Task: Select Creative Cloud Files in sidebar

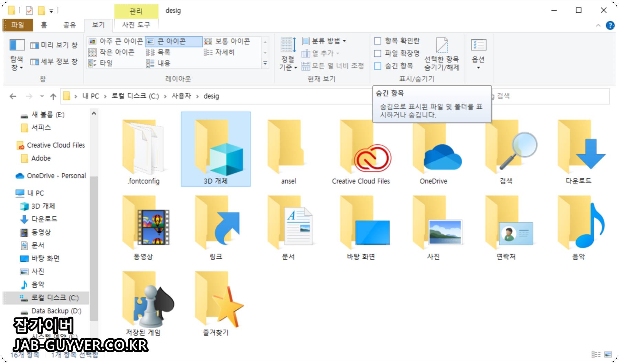Action: point(56,145)
